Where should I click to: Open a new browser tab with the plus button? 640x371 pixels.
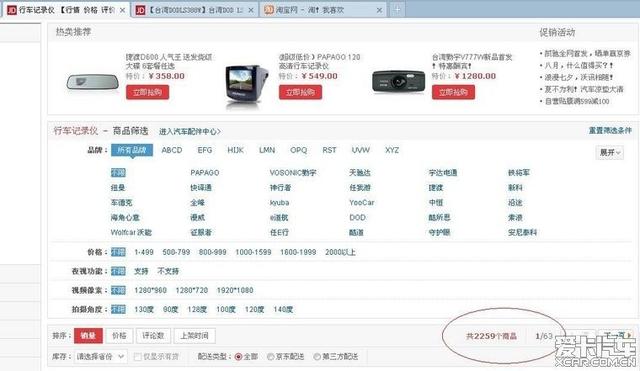(x=397, y=9)
